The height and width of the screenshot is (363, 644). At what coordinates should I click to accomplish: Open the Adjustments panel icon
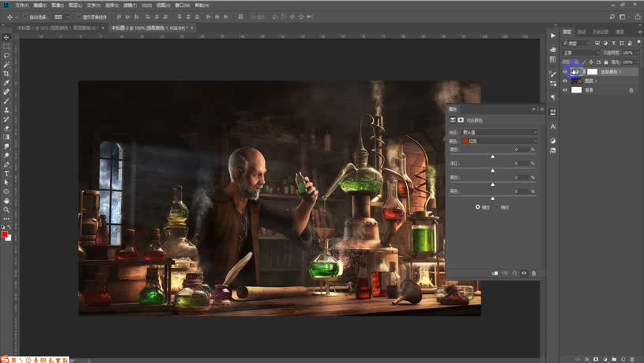tap(553, 141)
